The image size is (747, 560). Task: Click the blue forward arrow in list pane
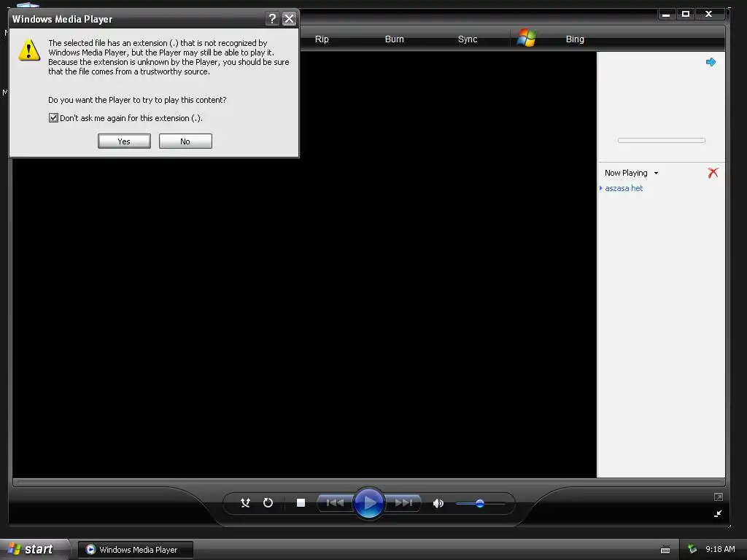pyautogui.click(x=711, y=62)
